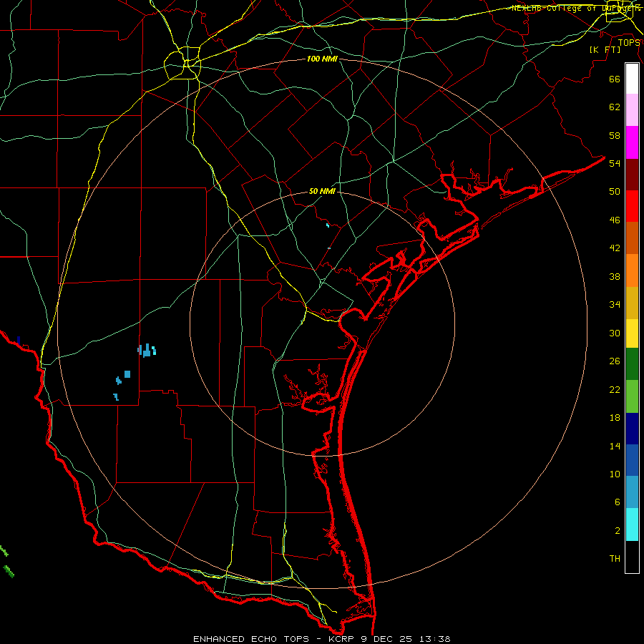Click the legend value "38"
This screenshot has height=644, width=644.
(x=615, y=276)
